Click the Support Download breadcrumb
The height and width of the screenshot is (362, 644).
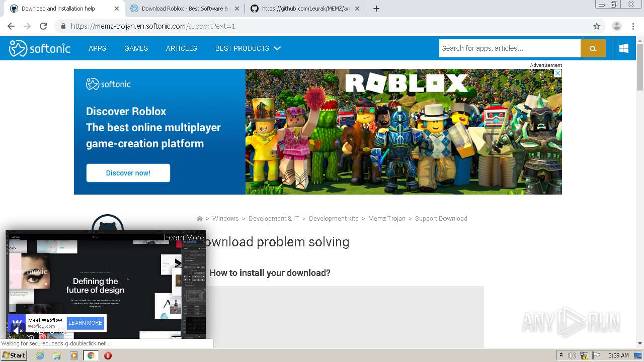[441, 219]
